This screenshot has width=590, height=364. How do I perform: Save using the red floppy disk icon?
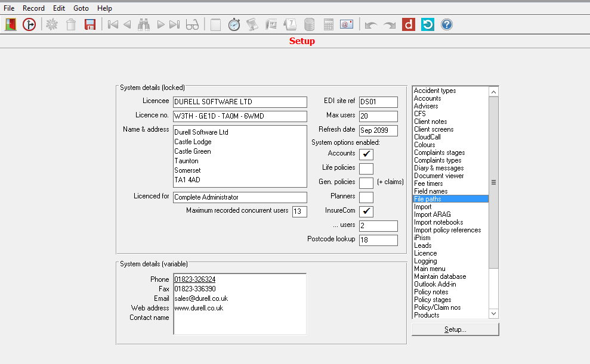click(90, 25)
